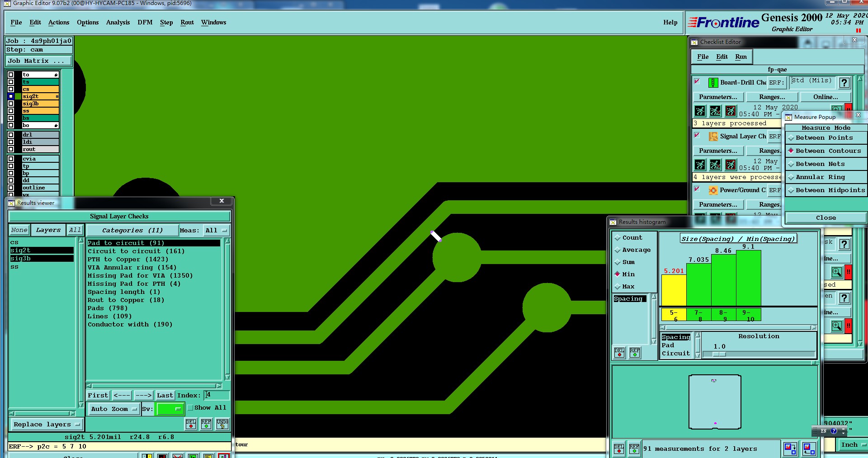
Task: Open Analysis menu
Action: point(118,22)
